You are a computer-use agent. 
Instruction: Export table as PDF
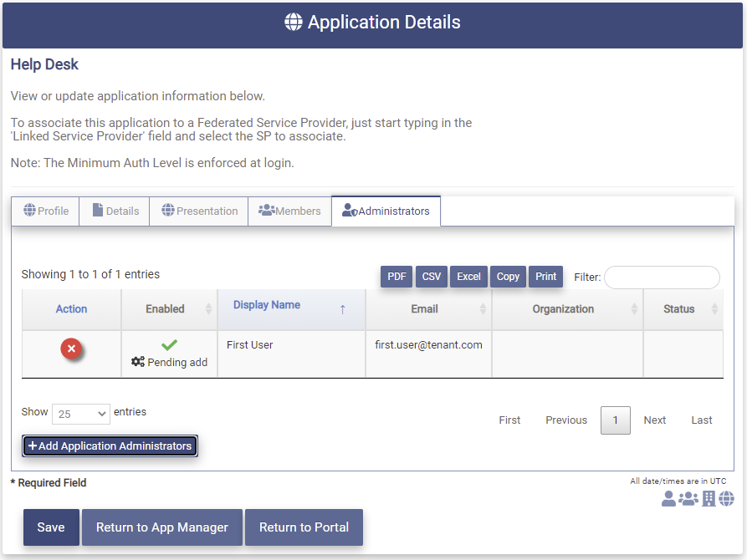click(x=397, y=277)
